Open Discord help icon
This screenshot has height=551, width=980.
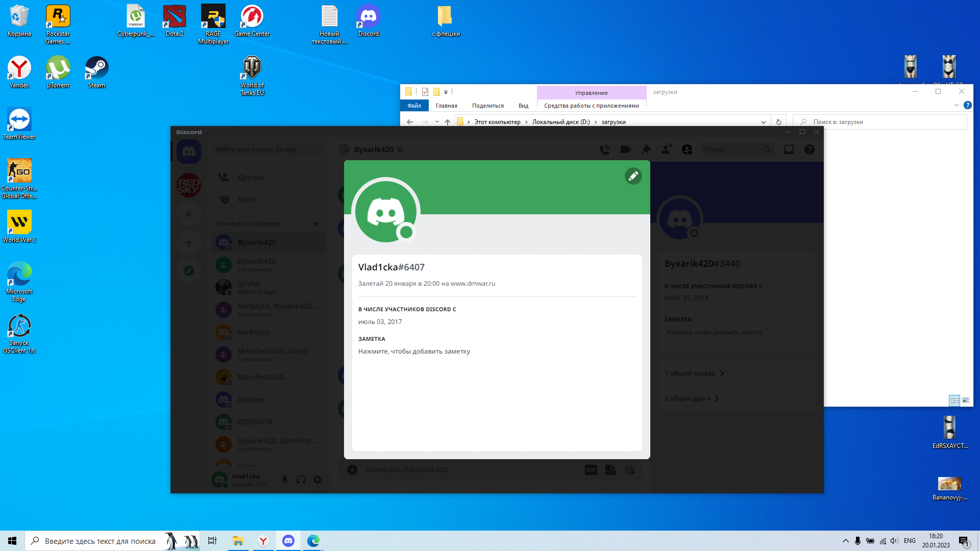click(x=810, y=149)
